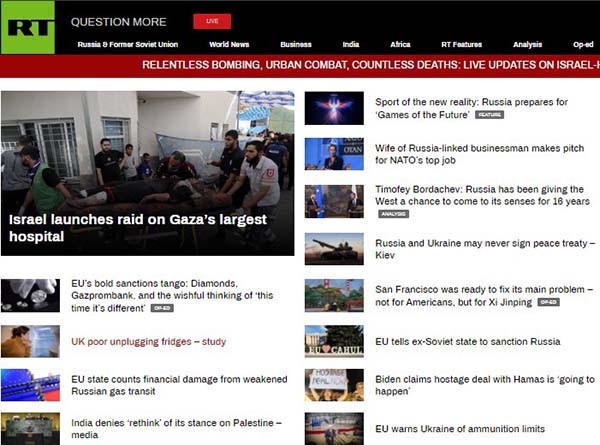The image size is (600, 445).
Task: Click thumbnail for EU ammunition limits story
Action: tap(334, 429)
